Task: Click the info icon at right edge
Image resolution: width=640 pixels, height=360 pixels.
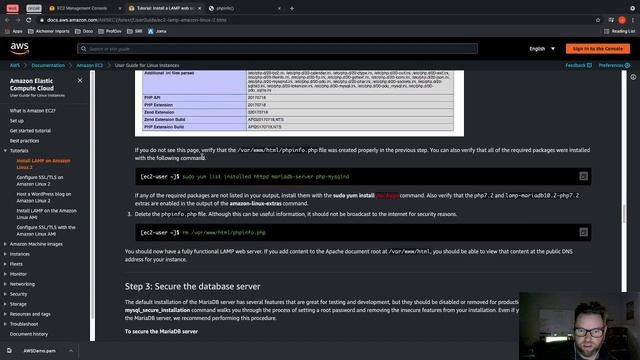Action: click(633, 77)
